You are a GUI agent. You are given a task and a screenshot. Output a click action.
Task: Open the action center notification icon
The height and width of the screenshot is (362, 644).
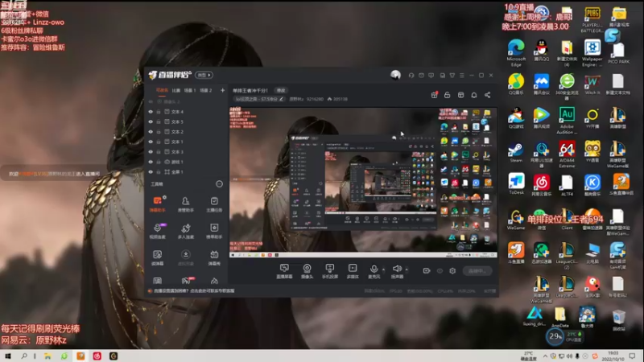pos(632,356)
